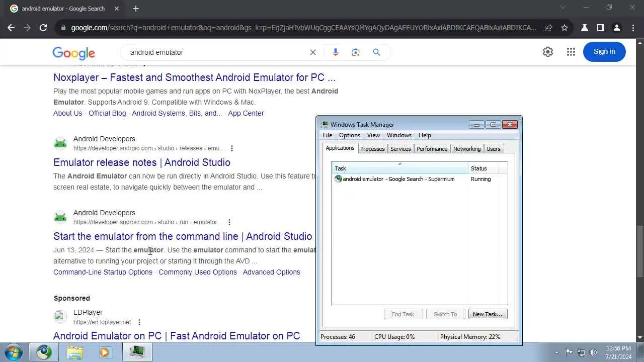Click Android Developers favicon of release notes result
This screenshot has height=362, width=644.
(60, 143)
